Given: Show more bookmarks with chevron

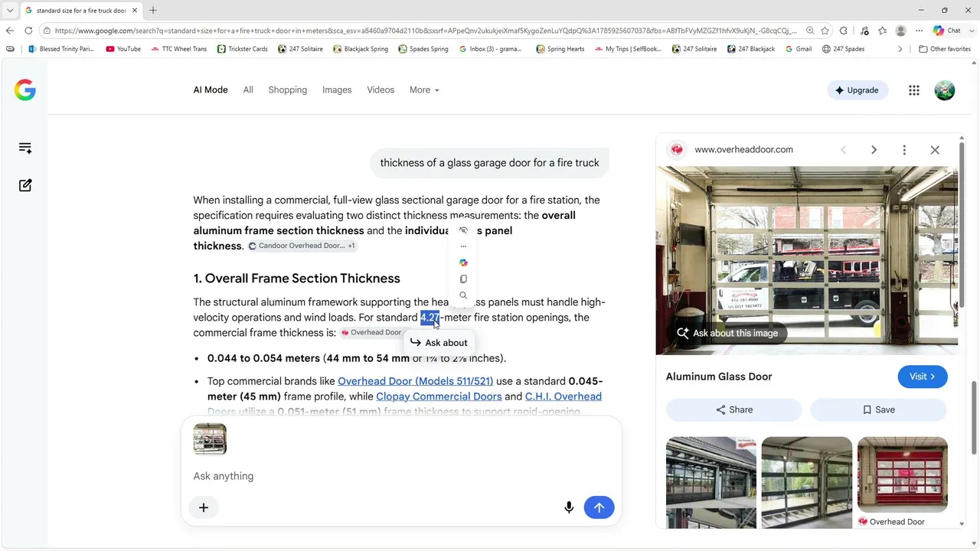Looking at the screenshot, I should click(x=900, y=49).
